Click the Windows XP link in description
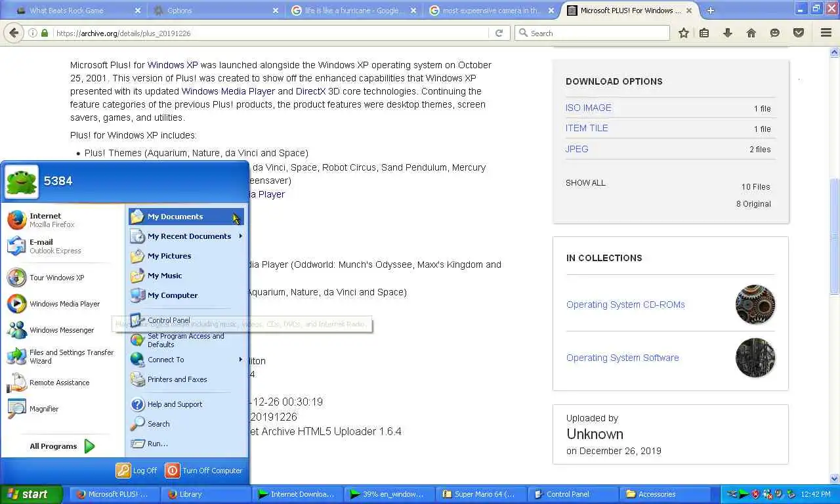Screen dimensions: 840x504 173,65
